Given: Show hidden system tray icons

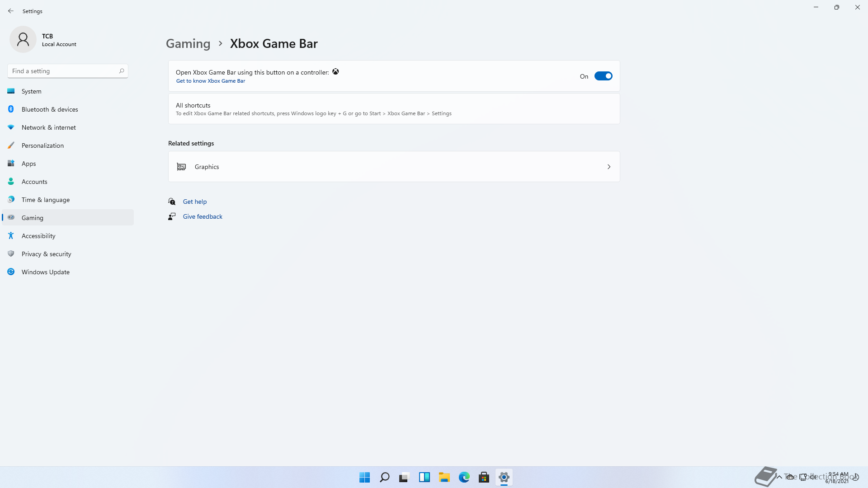Looking at the screenshot, I should tap(779, 477).
